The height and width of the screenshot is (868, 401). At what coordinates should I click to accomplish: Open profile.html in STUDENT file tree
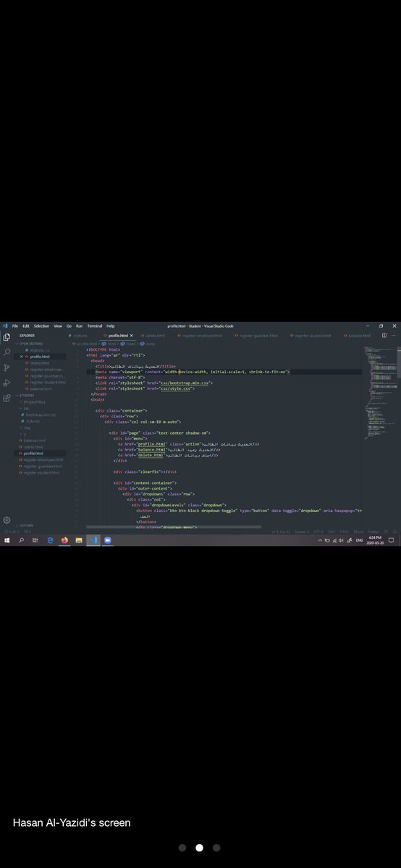point(33,454)
